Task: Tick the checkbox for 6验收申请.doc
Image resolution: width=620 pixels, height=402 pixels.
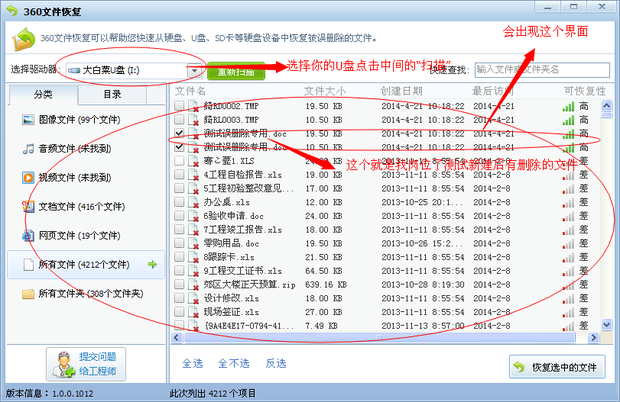Action: tap(179, 216)
